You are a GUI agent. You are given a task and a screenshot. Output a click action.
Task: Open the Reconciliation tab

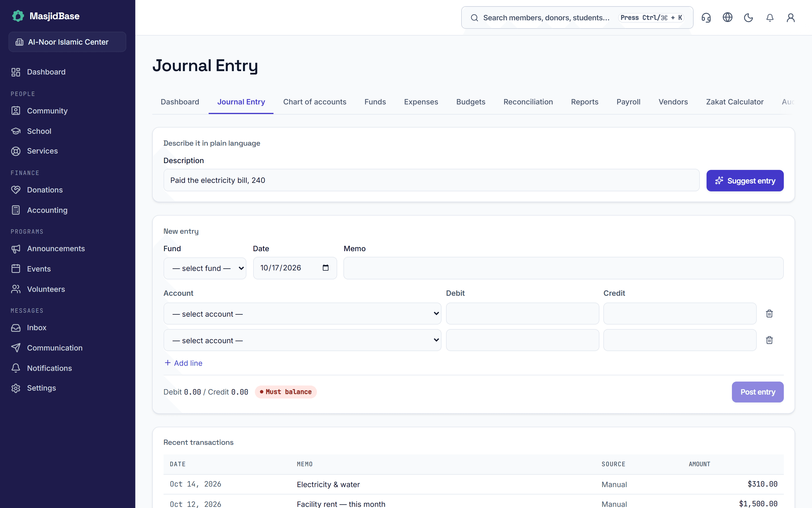pos(528,102)
